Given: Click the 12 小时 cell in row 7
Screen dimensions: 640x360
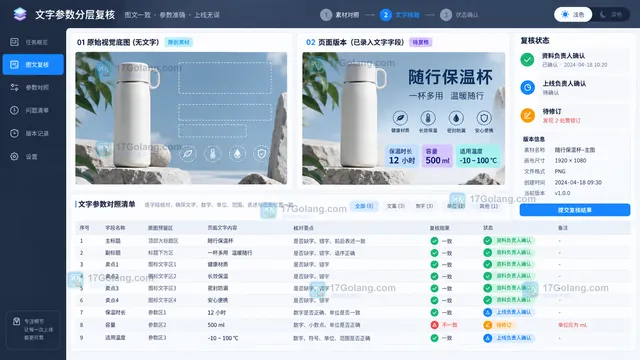Looking at the screenshot, I should click(216, 313).
